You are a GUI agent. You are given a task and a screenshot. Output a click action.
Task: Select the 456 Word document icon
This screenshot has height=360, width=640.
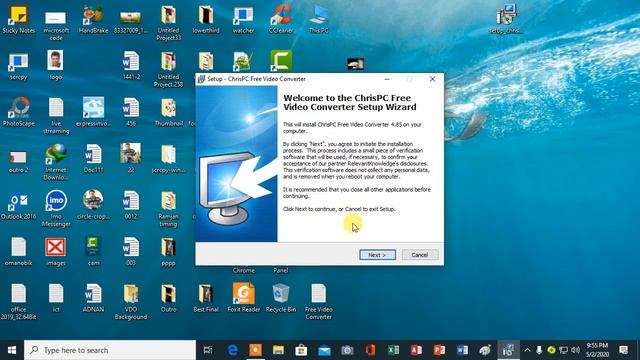[x=131, y=112]
